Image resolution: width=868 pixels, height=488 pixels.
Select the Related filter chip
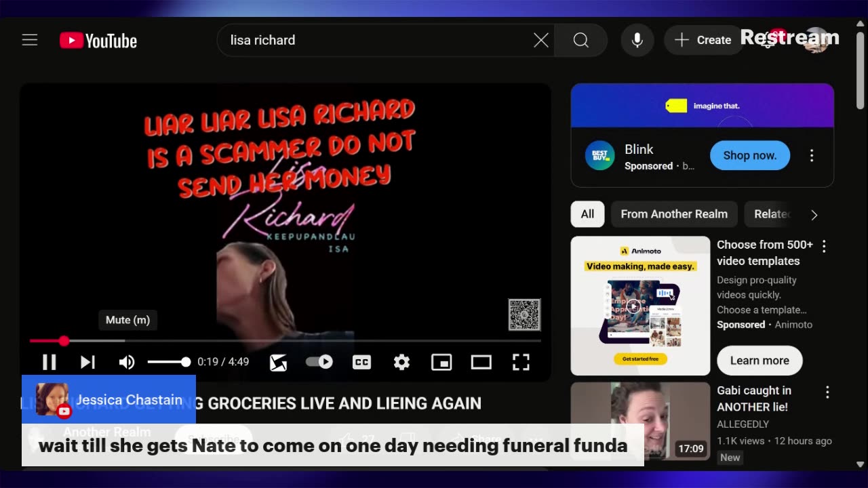[771, 214]
